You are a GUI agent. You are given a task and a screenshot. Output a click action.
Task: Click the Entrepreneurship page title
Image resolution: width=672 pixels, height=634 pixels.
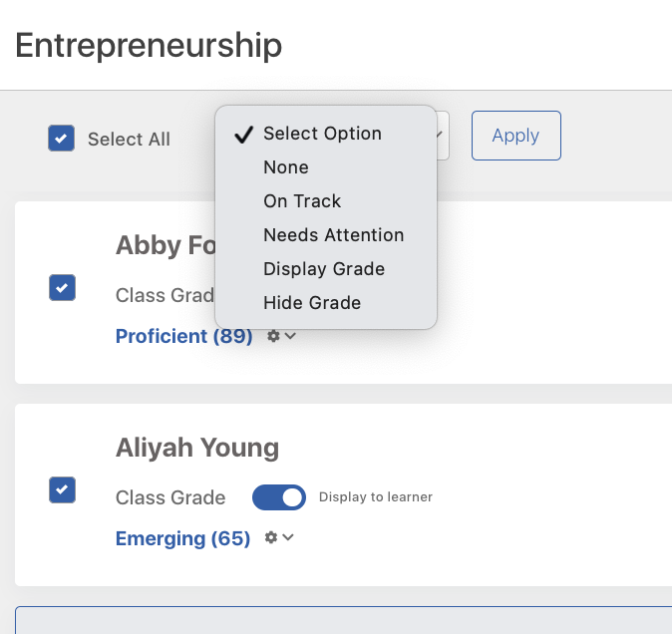(149, 46)
